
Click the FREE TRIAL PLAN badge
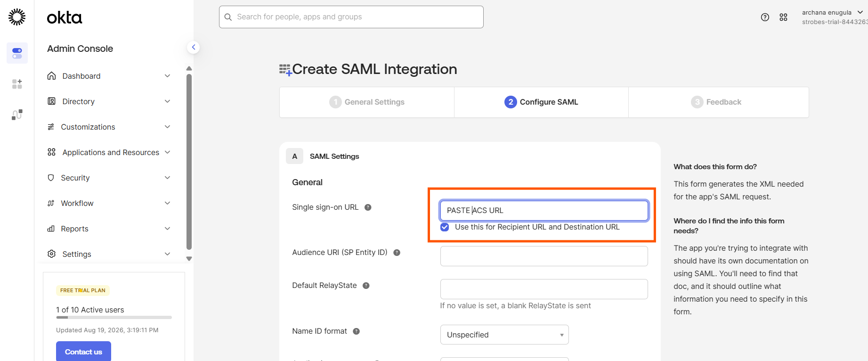[83, 290]
